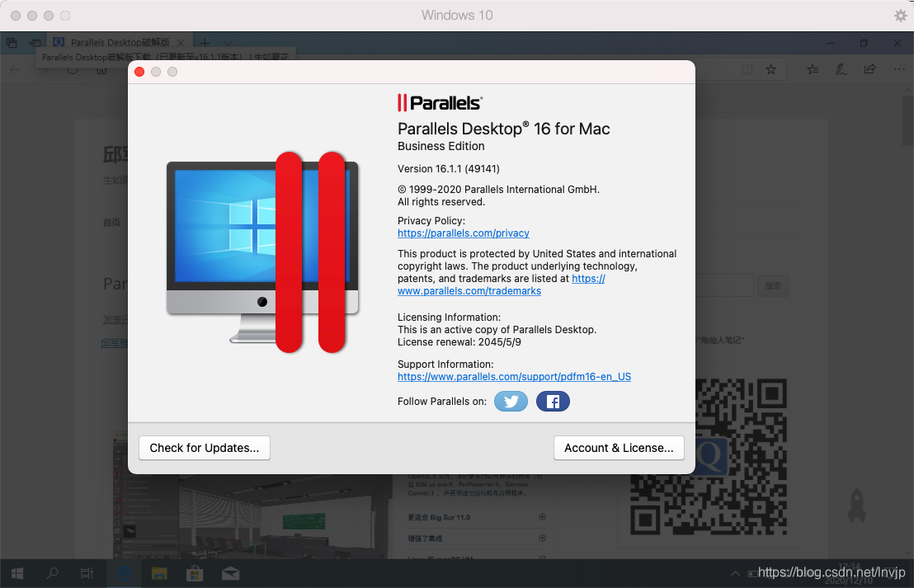The height and width of the screenshot is (588, 914).
Task: Expand the 增强了集成 list item
Action: [476, 539]
